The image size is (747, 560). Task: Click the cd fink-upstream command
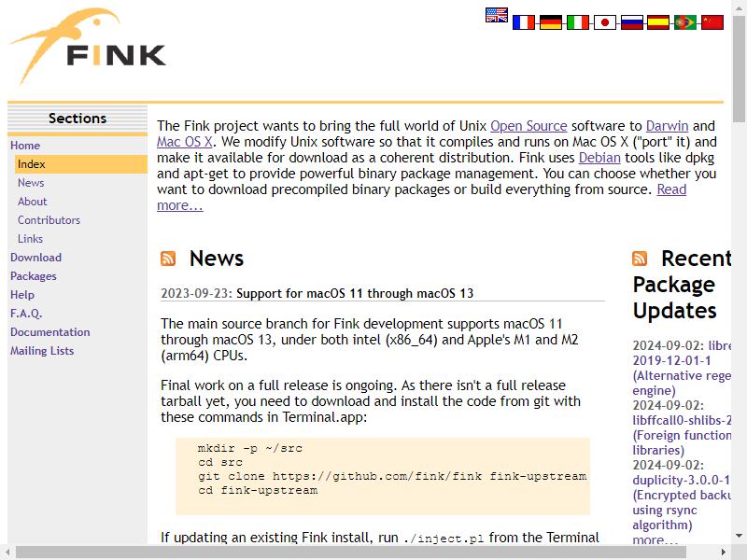[x=258, y=491]
